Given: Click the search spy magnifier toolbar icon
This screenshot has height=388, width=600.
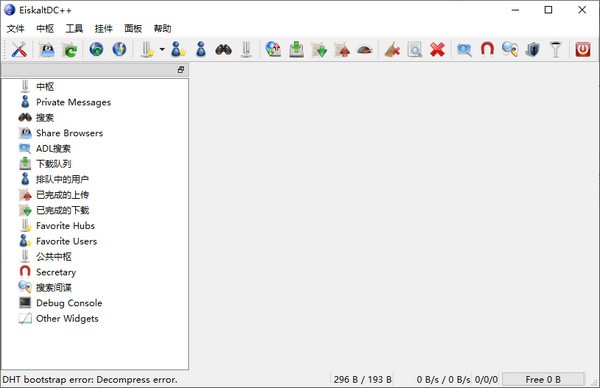Looking at the screenshot, I should point(510,49).
